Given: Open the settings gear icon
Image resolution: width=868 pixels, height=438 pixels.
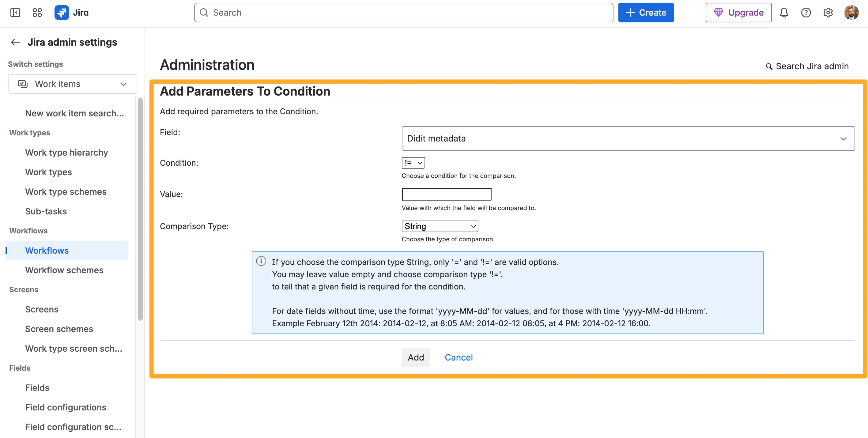Looking at the screenshot, I should (828, 13).
